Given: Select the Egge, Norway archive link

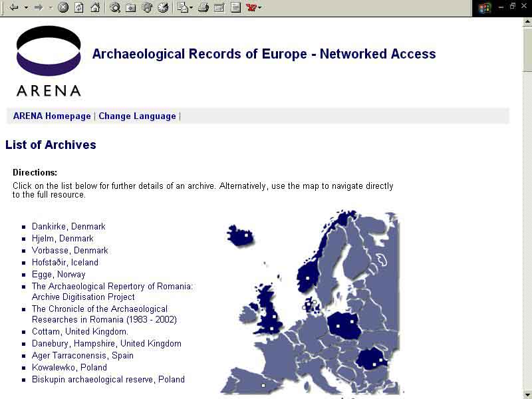Looking at the screenshot, I should tap(59, 274).
